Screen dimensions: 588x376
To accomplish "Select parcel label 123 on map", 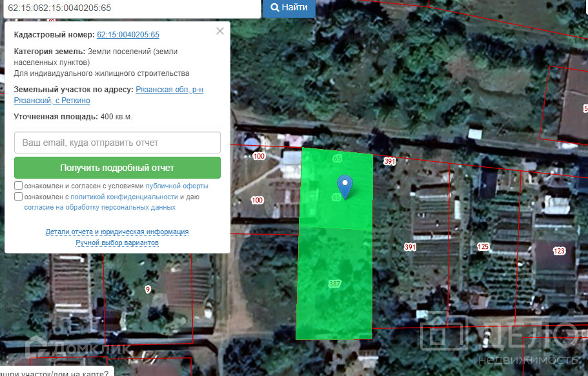I will pyautogui.click(x=559, y=251).
